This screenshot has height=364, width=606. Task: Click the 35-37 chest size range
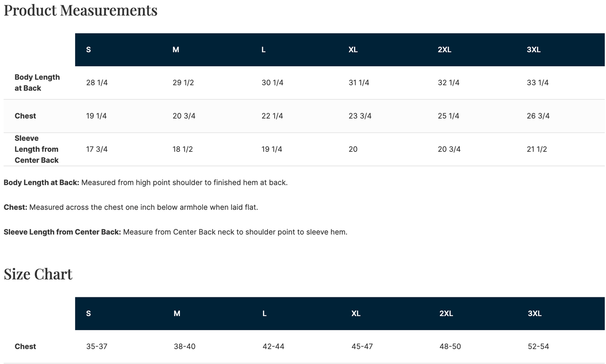(97, 346)
